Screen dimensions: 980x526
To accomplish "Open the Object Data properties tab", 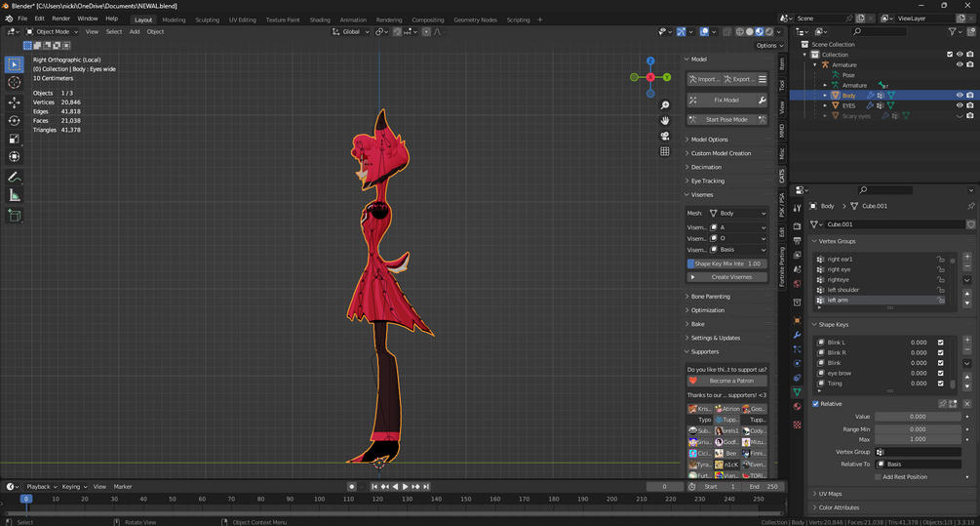I will click(797, 392).
